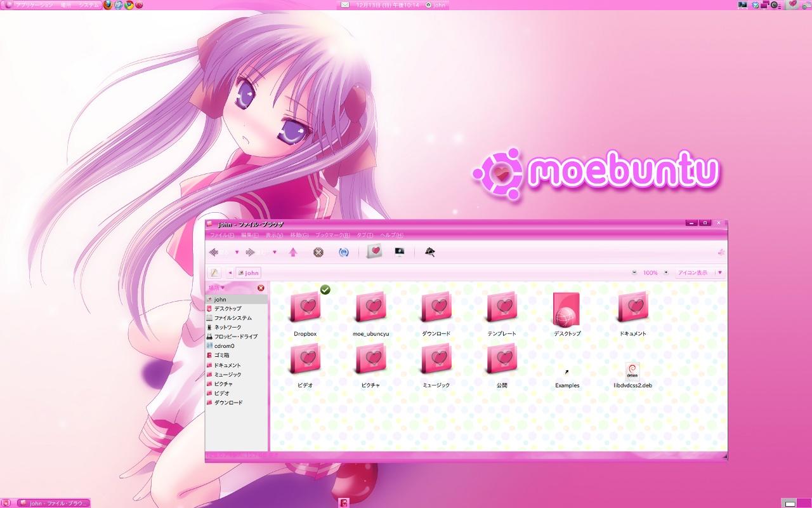Select cdrom0 in the sidebar

(x=237, y=346)
